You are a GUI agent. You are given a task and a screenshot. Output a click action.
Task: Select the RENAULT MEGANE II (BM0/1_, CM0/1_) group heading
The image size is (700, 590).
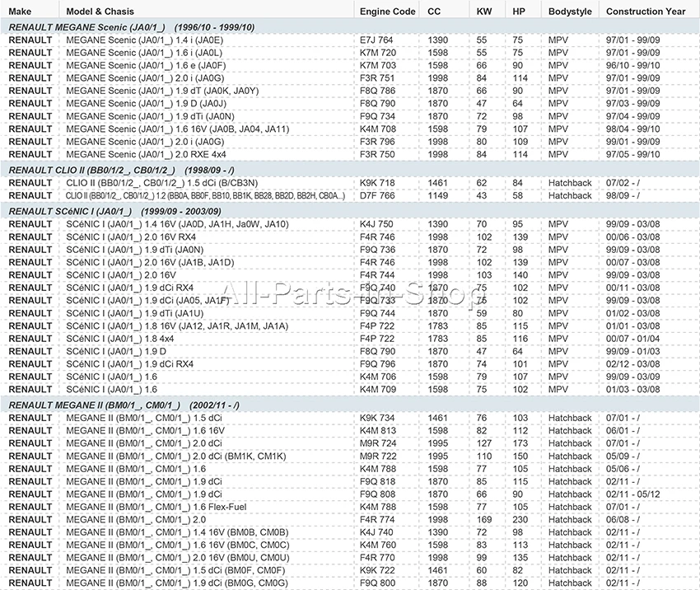pos(350,405)
